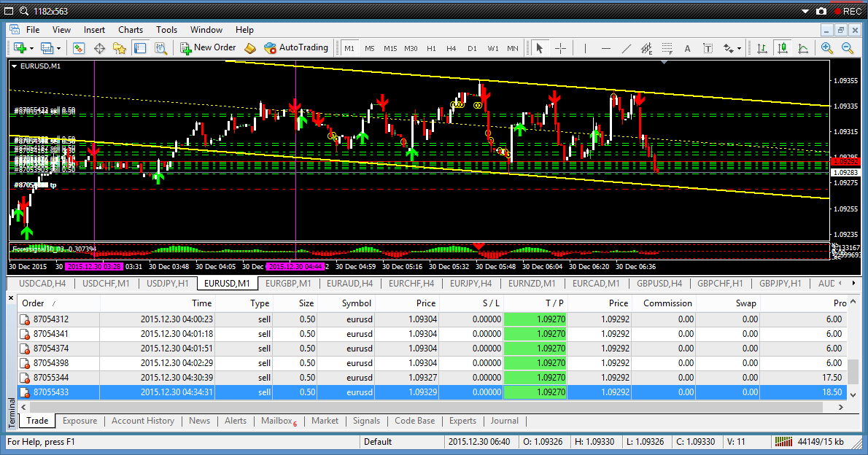Expand the Profiles dropdown arrow

[58, 49]
